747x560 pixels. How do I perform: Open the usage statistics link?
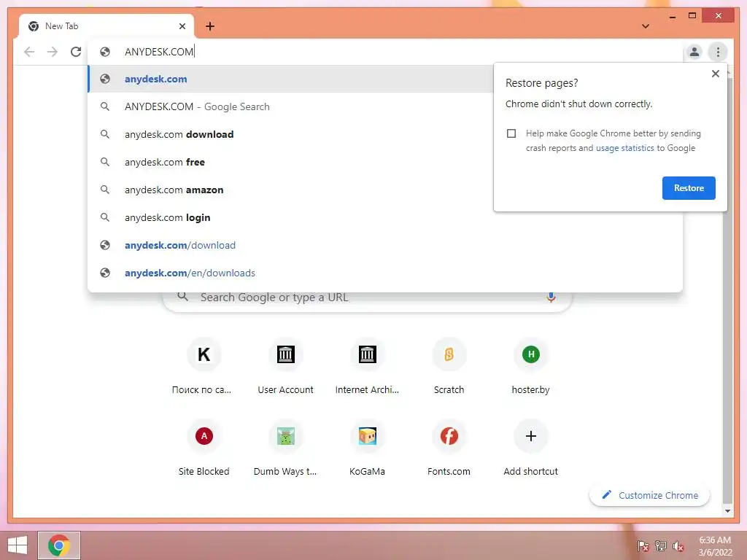pos(624,148)
